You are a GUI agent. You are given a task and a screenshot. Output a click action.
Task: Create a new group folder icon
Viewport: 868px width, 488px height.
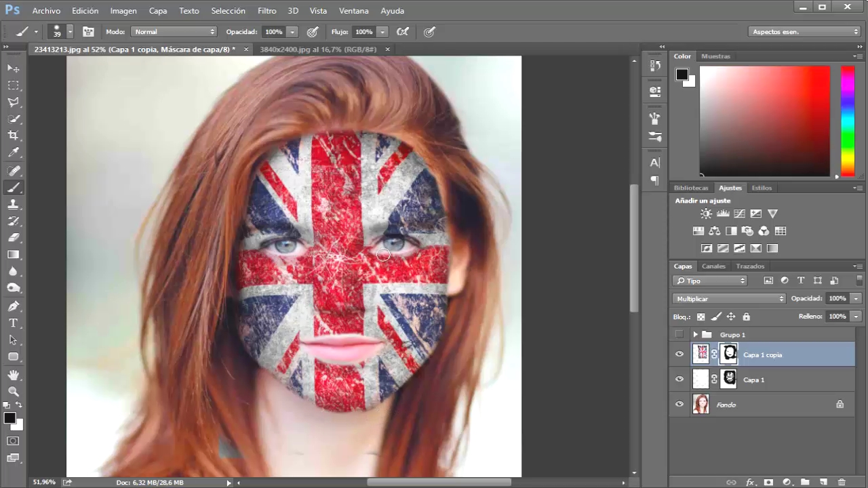pyautogui.click(x=805, y=483)
